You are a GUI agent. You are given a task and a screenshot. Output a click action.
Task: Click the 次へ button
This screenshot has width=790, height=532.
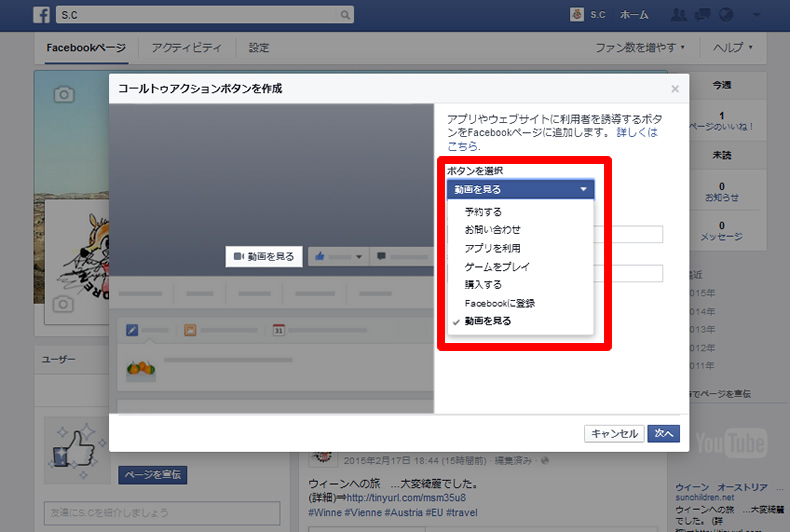pyautogui.click(x=664, y=433)
